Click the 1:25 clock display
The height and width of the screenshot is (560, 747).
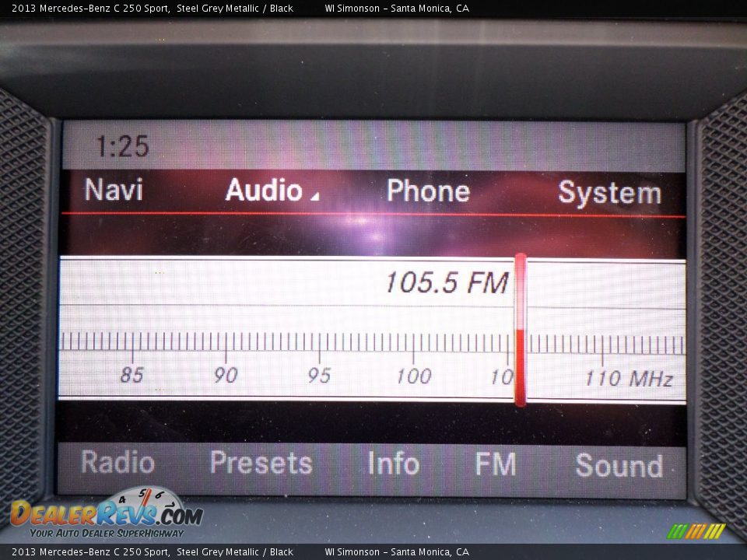[x=122, y=146]
